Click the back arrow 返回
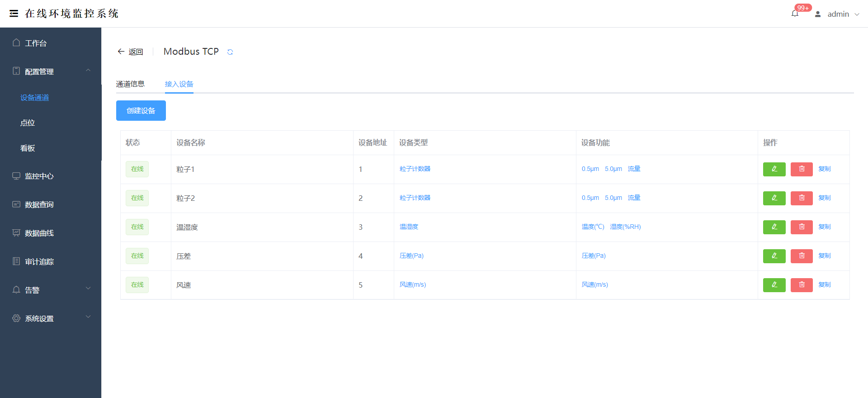 pyautogui.click(x=130, y=52)
